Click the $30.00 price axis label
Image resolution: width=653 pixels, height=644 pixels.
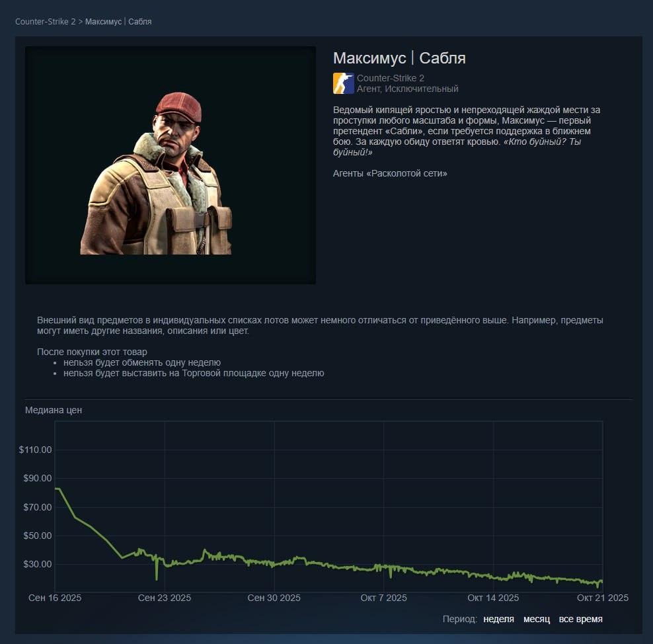pos(38,564)
